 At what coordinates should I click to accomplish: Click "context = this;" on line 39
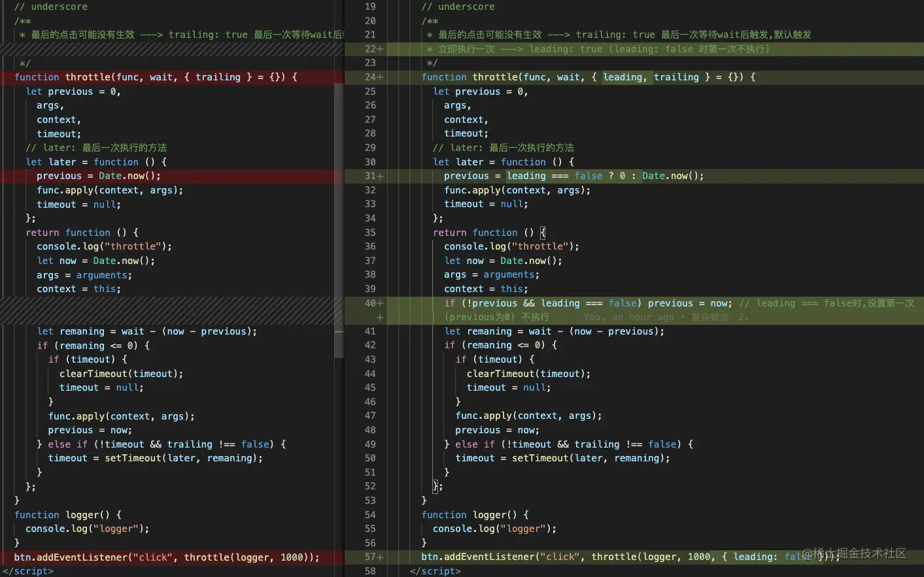(x=487, y=289)
